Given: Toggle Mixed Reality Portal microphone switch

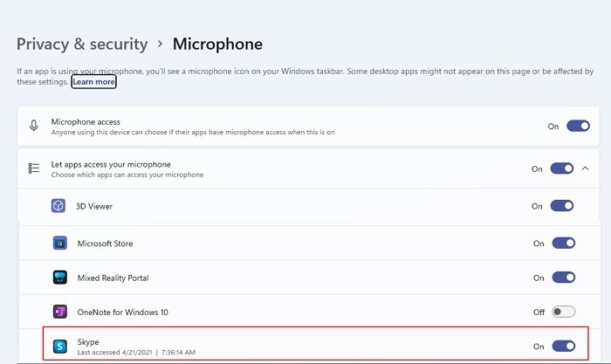Looking at the screenshot, I should pos(564,277).
